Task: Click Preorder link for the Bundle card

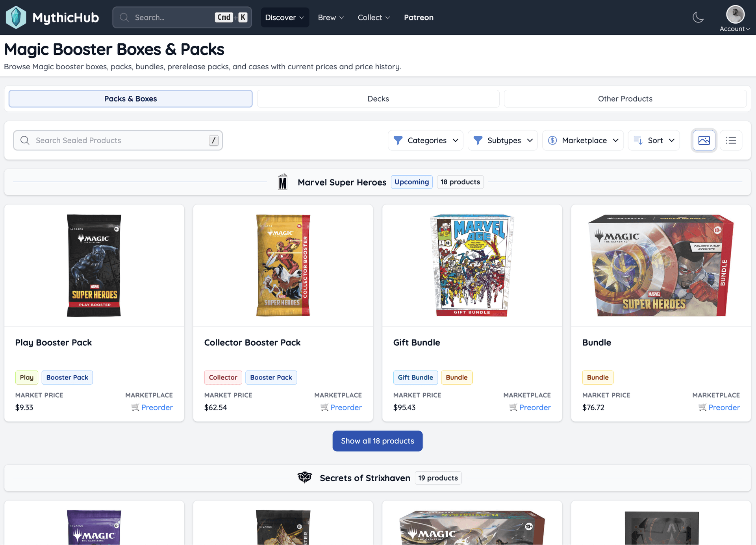Action: point(724,408)
